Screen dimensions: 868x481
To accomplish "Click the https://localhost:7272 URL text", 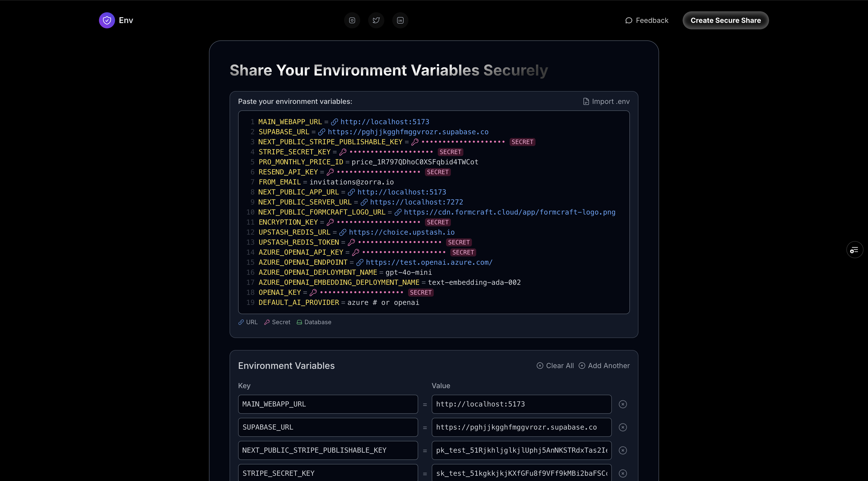I will (x=416, y=202).
